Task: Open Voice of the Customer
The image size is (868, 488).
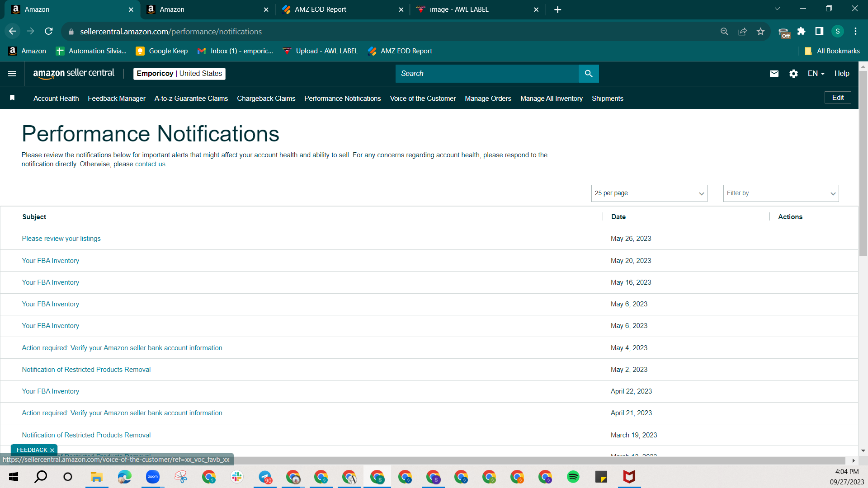Action: pyautogui.click(x=423, y=99)
